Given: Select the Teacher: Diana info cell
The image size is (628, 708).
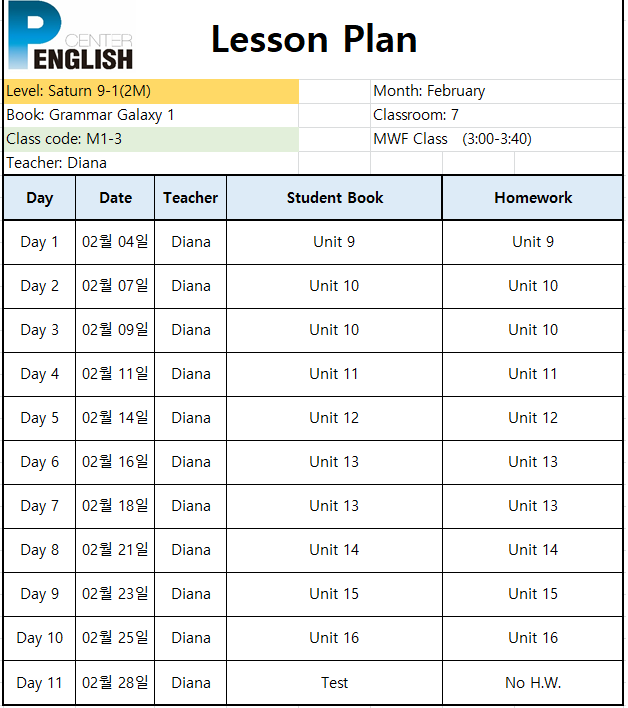Looking at the screenshot, I should tap(151, 163).
